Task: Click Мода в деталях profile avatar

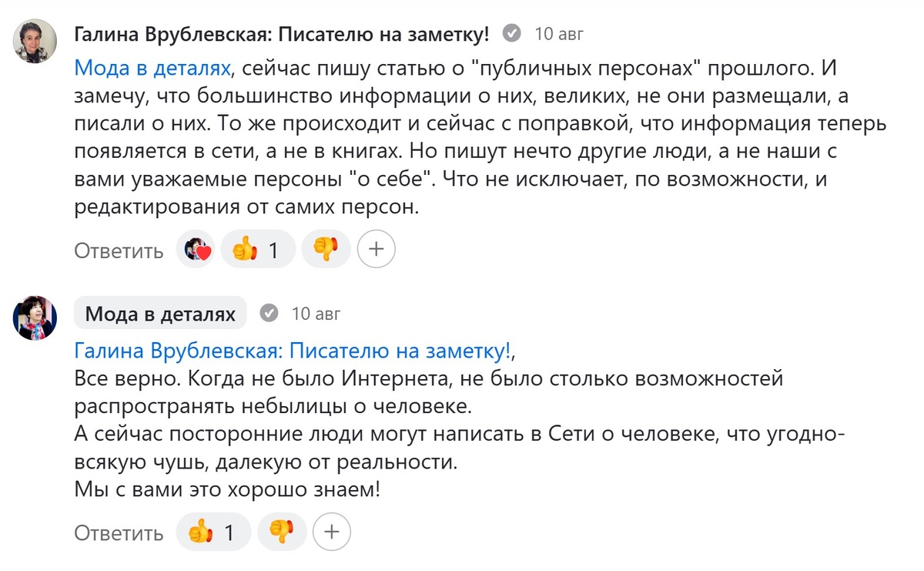Action: click(35, 314)
